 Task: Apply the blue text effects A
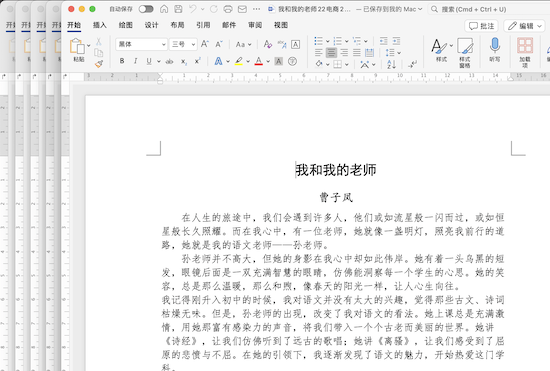pos(218,61)
